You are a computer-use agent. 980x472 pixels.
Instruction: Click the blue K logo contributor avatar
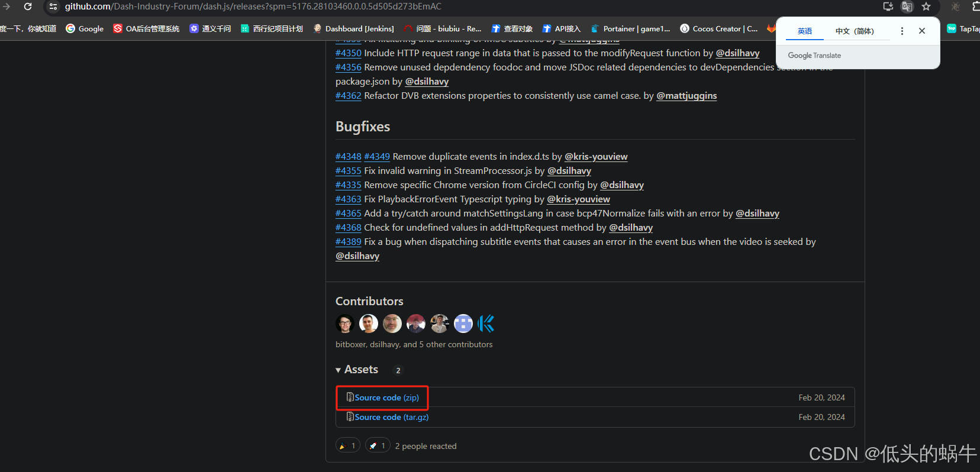coord(486,324)
